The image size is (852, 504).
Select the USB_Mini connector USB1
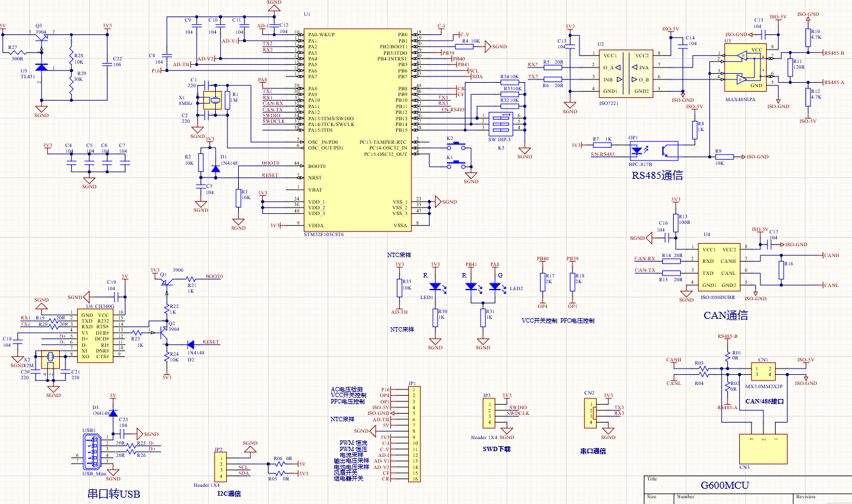[92, 451]
